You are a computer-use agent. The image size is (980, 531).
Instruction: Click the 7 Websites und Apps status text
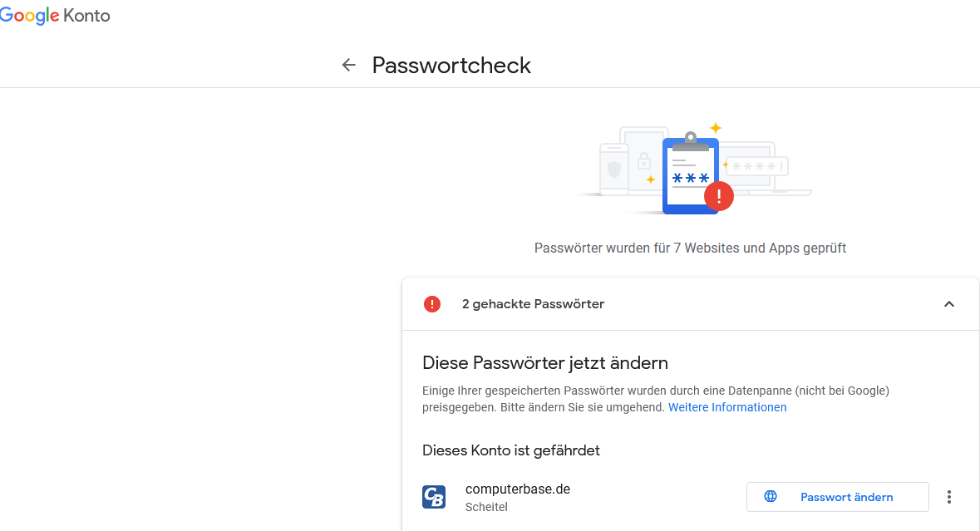tap(690, 248)
